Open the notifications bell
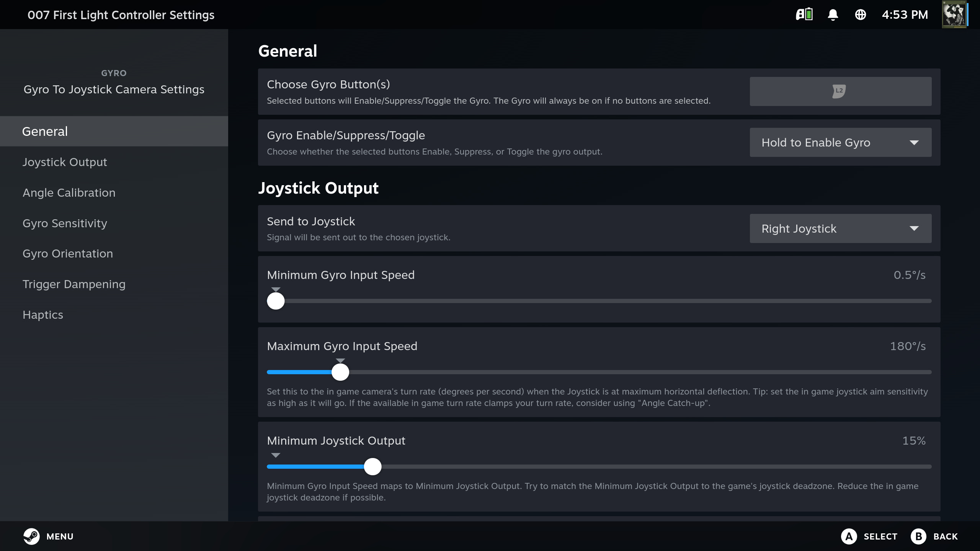This screenshot has width=980, height=551. click(x=833, y=15)
